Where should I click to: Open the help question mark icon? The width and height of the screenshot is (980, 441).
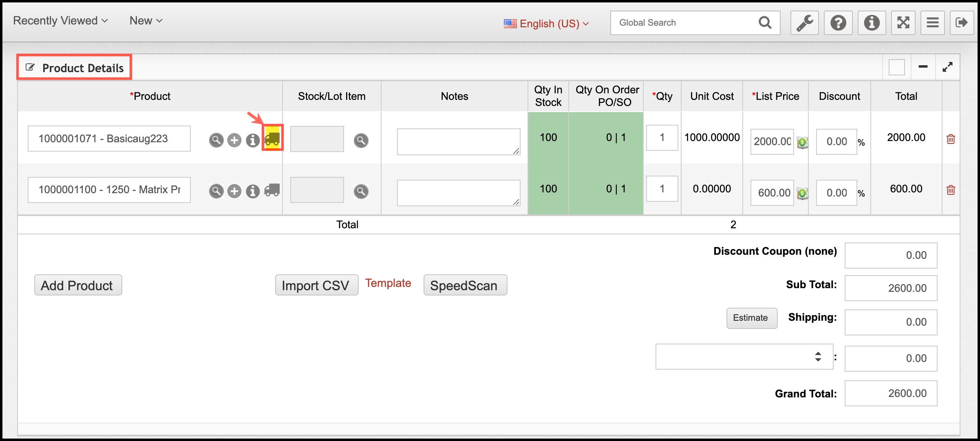[838, 23]
